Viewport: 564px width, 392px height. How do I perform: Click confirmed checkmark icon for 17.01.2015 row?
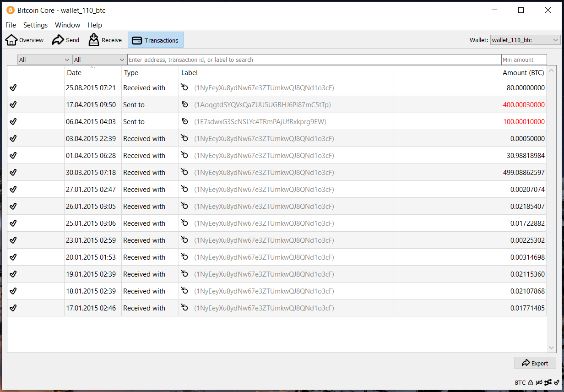point(13,308)
